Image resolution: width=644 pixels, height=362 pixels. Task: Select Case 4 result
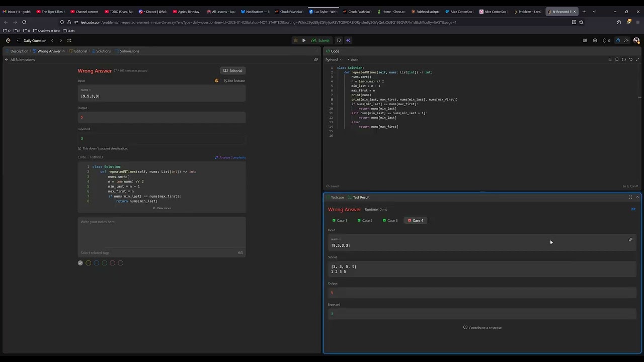click(416, 221)
